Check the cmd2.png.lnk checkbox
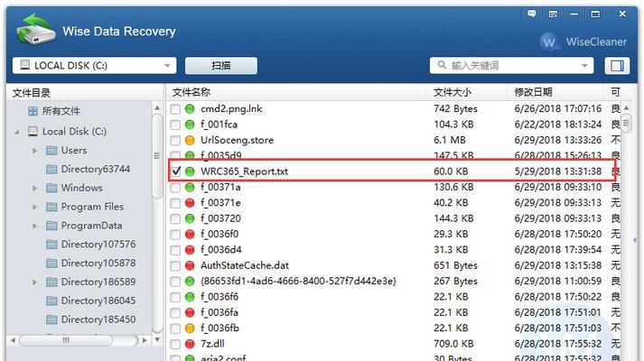 [175, 109]
